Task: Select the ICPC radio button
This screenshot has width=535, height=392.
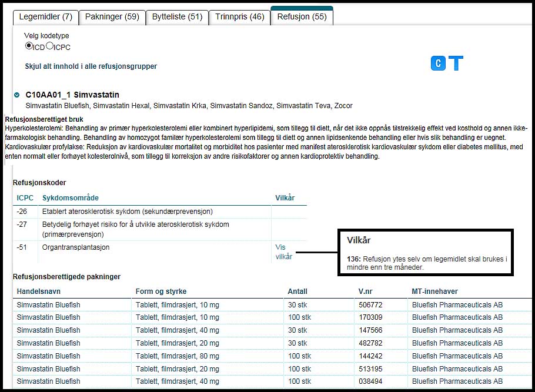Action: 50,46
